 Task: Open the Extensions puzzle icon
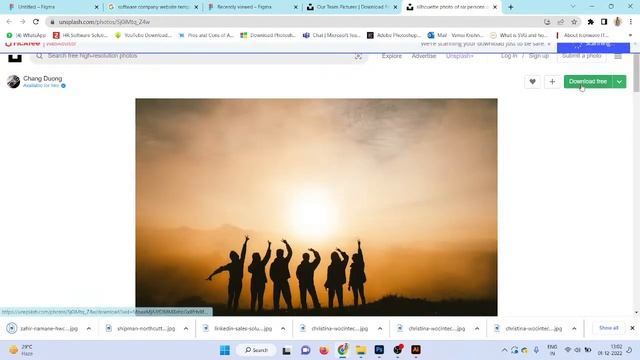pos(591,22)
